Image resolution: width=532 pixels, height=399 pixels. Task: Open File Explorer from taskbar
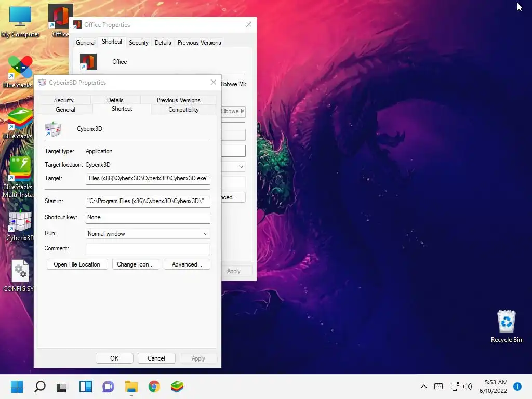click(131, 387)
